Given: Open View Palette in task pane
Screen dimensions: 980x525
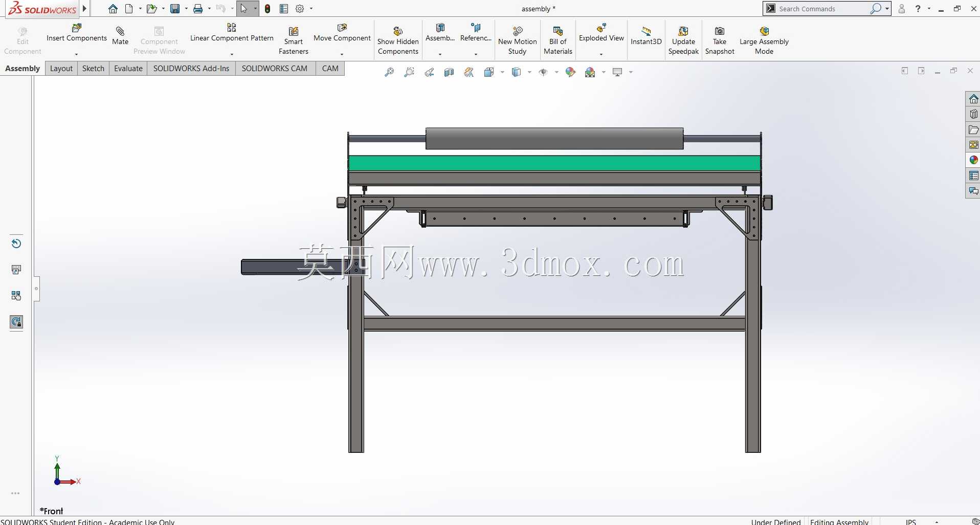Looking at the screenshot, I should click(x=973, y=145).
